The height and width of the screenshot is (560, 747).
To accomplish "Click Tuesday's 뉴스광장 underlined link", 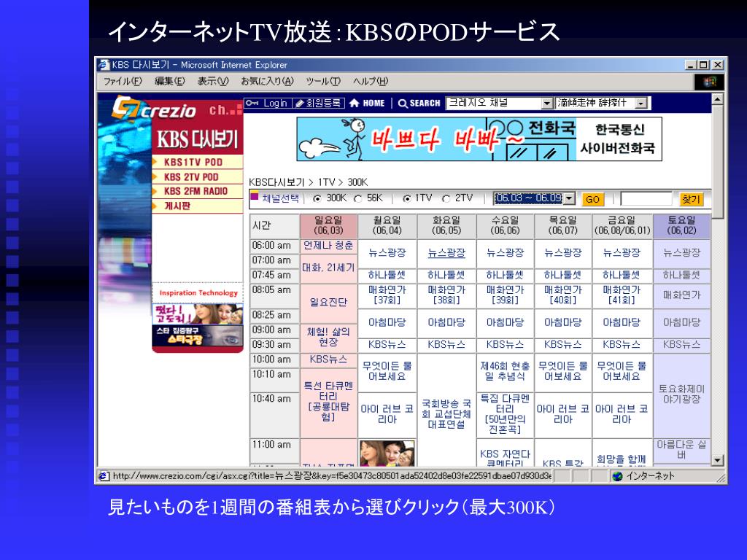I will 446,253.
